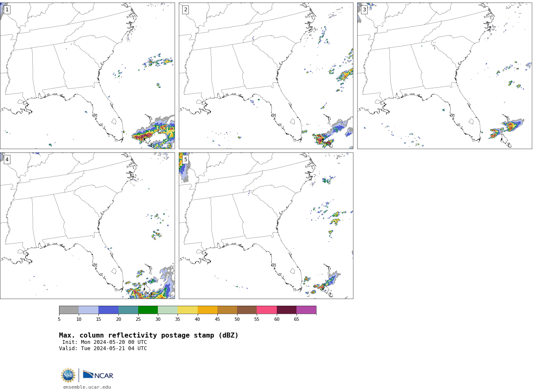
Task: Click the panel number label 1
Action: click(7, 10)
